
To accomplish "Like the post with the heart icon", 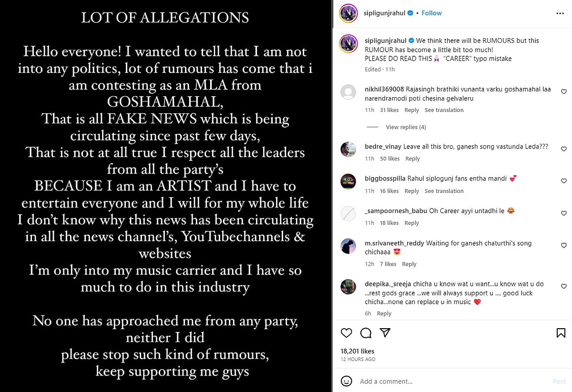I will [347, 333].
